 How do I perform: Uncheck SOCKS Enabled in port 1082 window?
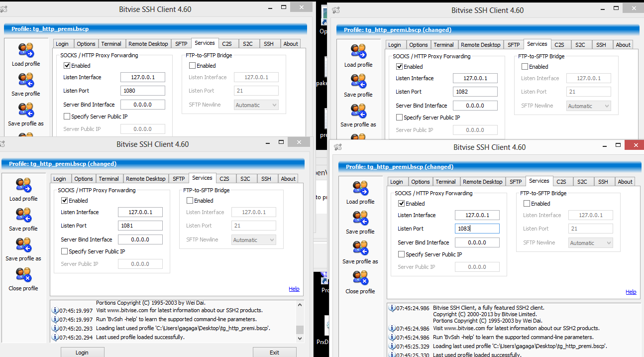tap(399, 66)
